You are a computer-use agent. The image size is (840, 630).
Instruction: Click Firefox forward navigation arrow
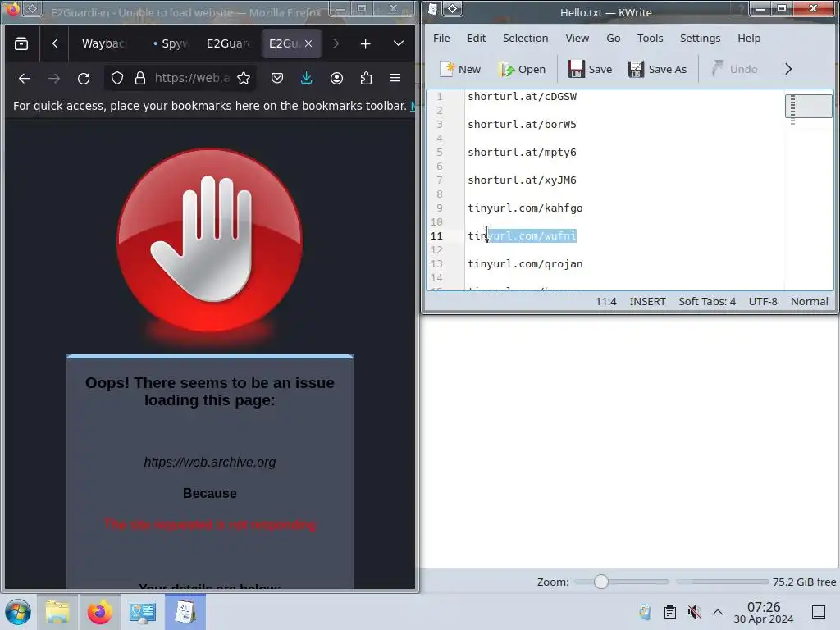click(x=54, y=78)
